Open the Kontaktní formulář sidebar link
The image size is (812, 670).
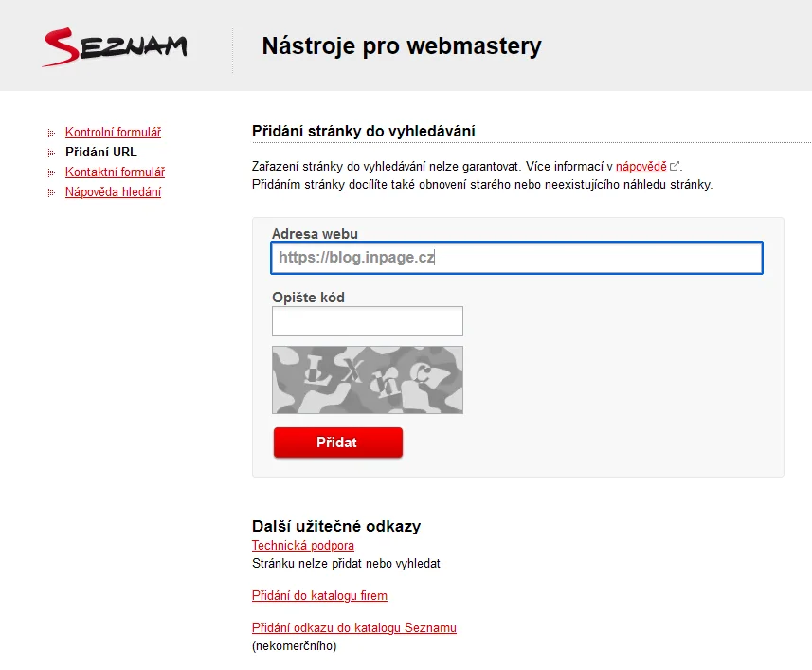coord(115,172)
